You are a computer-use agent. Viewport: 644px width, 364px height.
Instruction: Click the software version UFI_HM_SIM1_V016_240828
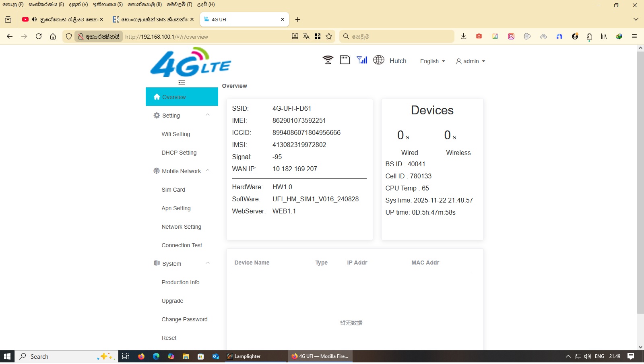(316, 199)
